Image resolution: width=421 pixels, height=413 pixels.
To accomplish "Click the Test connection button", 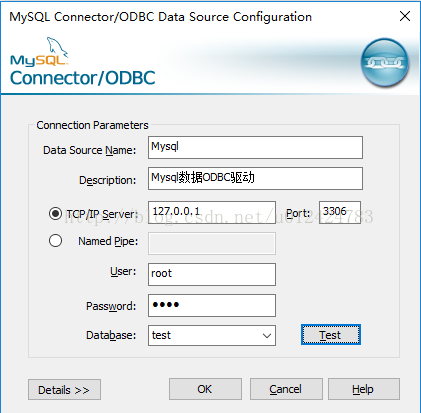I will (x=331, y=335).
